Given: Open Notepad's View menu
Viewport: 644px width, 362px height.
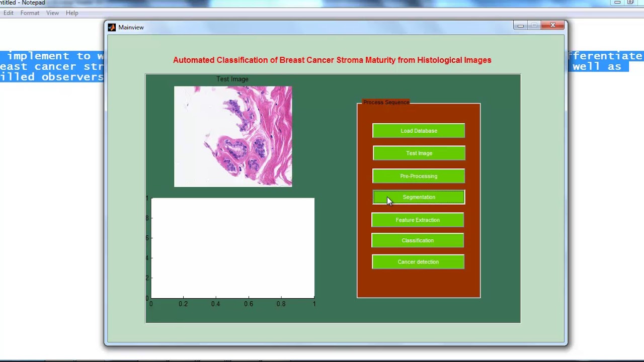Looking at the screenshot, I should point(52,13).
